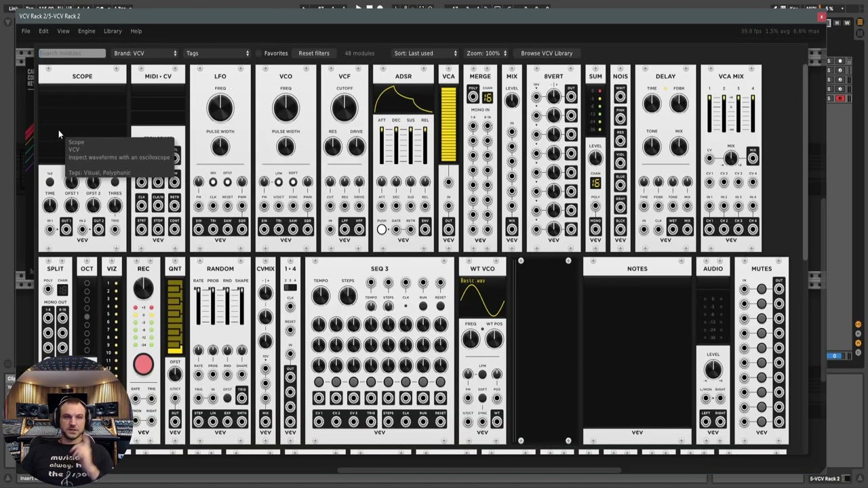Image resolution: width=868 pixels, height=488 pixels.
Task: Open the Edit menu
Action: (x=43, y=31)
